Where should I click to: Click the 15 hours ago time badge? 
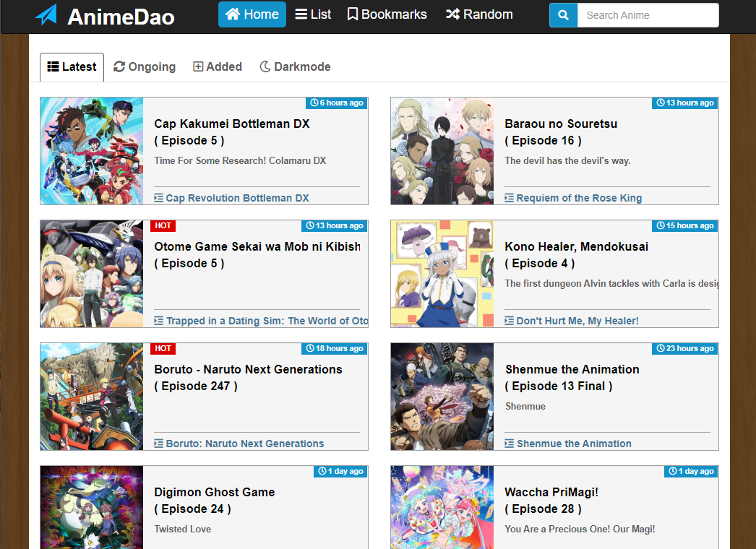point(685,226)
